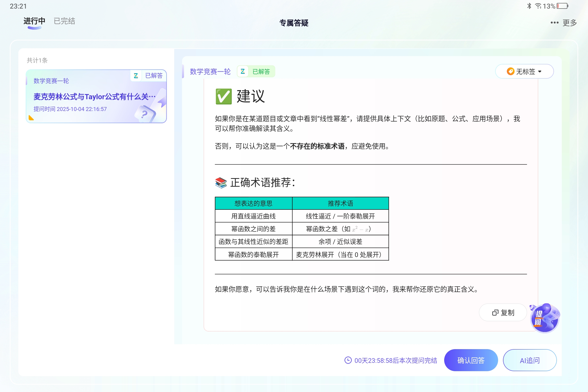588x392 pixels.
Task: Click the 数学竞赛一轮 subject label
Action: point(210,71)
